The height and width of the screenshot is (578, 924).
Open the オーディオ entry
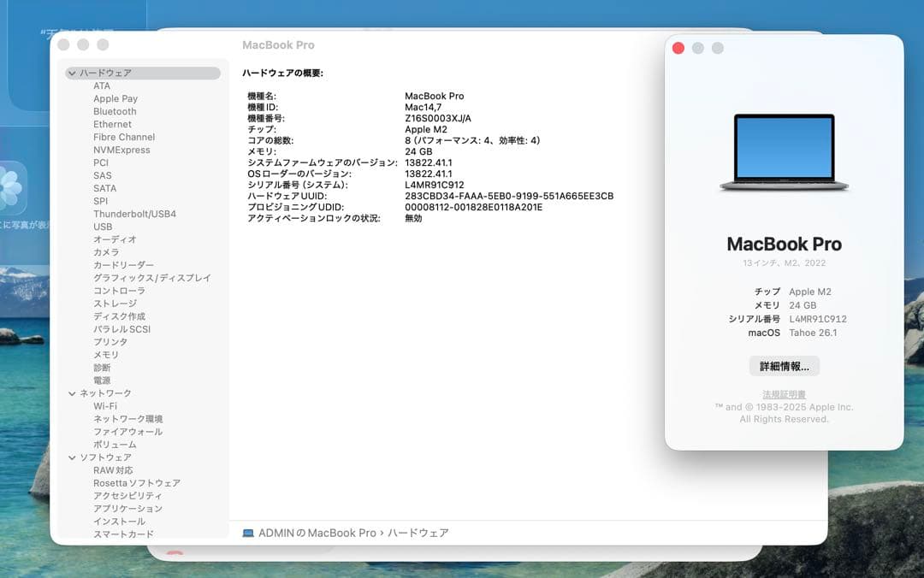click(115, 239)
